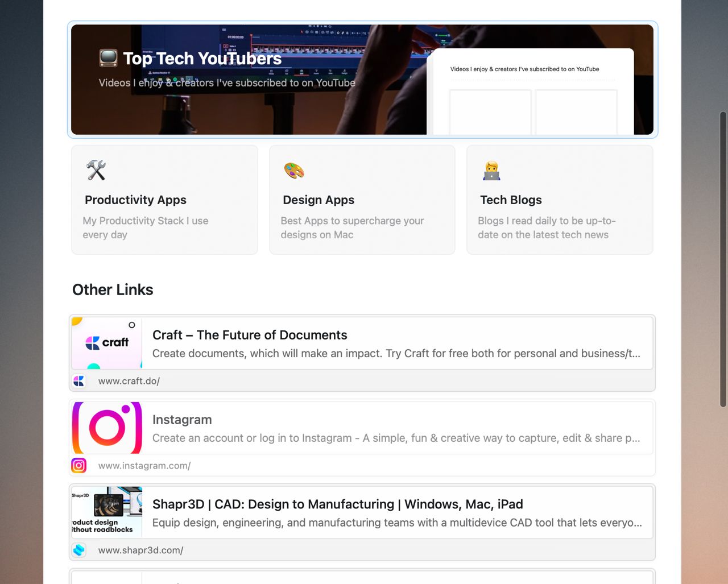Viewport: 728px width, 584px height.
Task: Open the Top Tech YouTubers banner card
Action: 362,80
